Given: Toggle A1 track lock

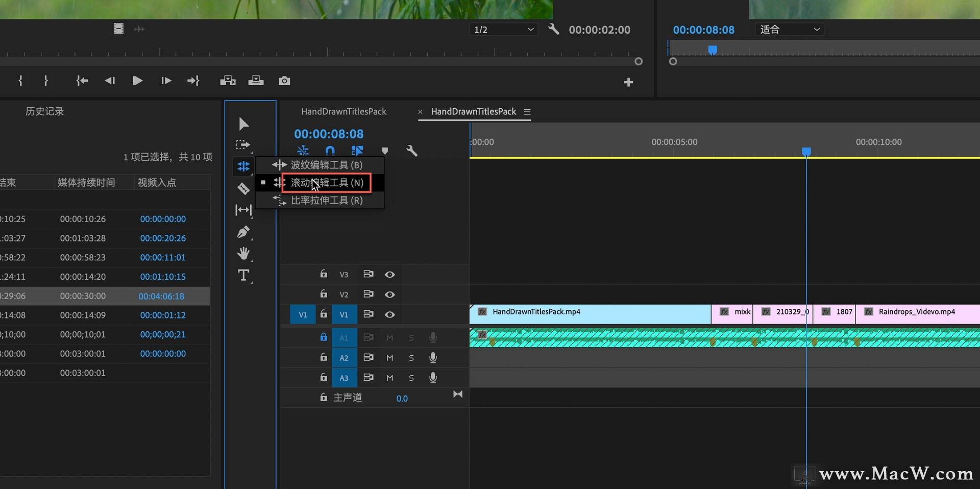Looking at the screenshot, I should pos(324,337).
